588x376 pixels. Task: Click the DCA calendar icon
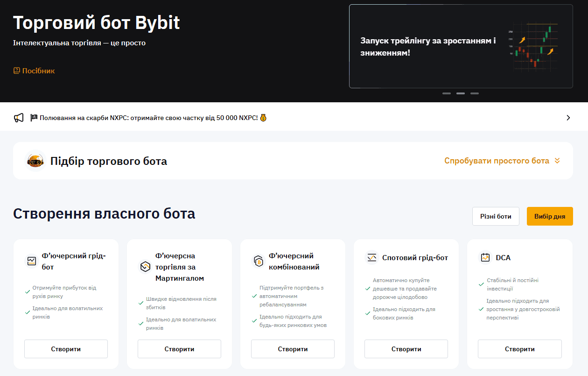tap(485, 257)
